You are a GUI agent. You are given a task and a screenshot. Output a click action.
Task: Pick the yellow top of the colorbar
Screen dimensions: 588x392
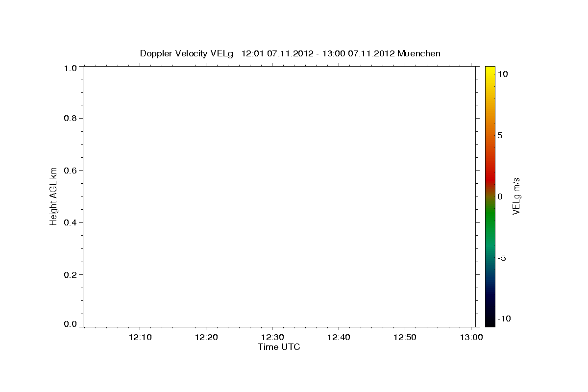point(490,71)
